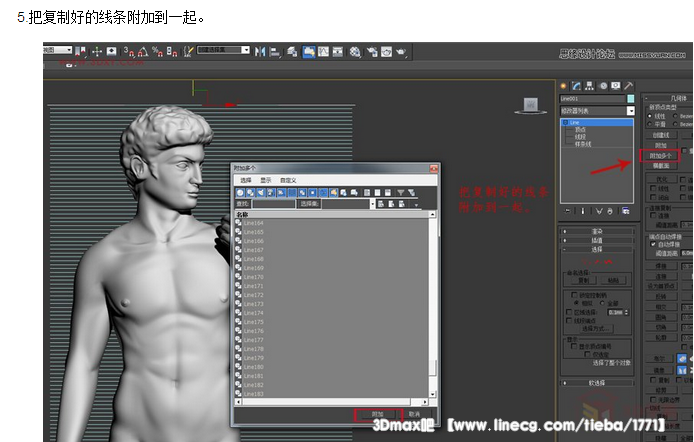
Task: Open the Modify panel tab icon
Action: click(576, 86)
